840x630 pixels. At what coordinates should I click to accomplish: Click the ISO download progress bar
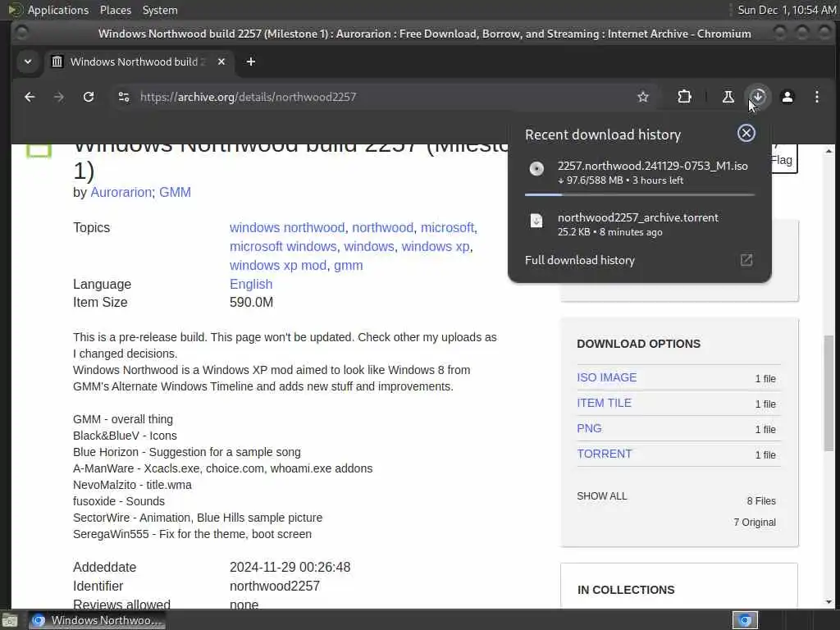coord(640,194)
